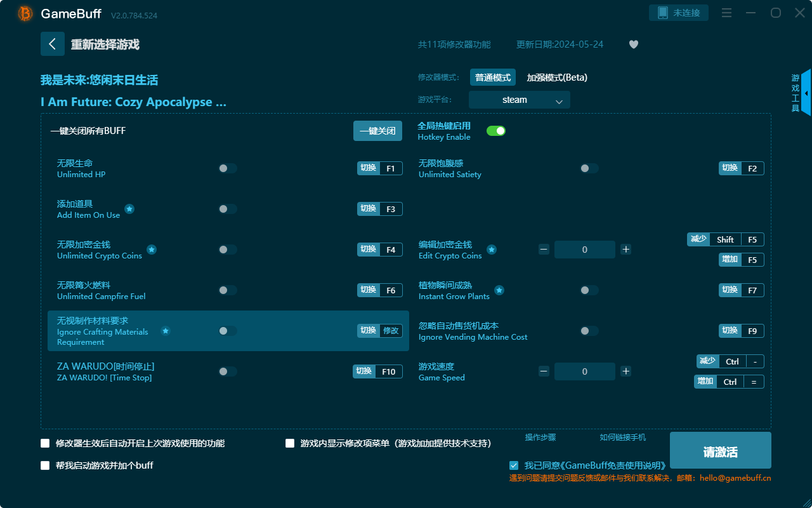Switch on Unlimited Crypto Coins
The width and height of the screenshot is (812, 508).
pyautogui.click(x=228, y=250)
